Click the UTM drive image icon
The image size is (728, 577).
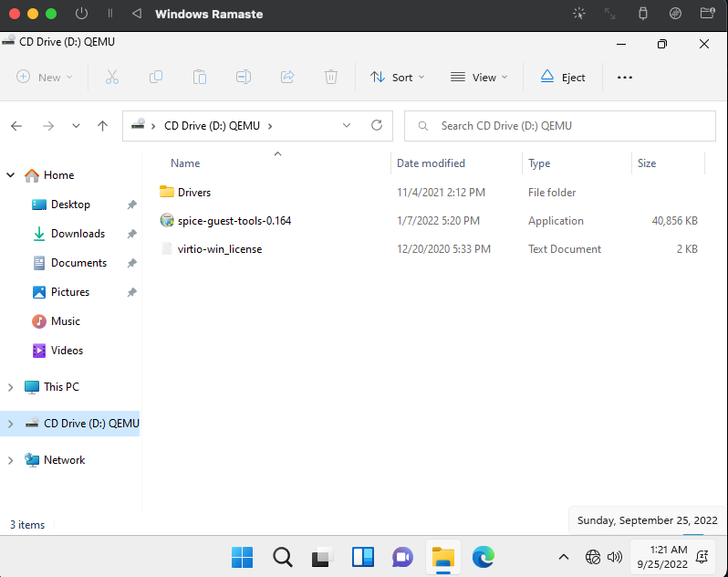675,14
